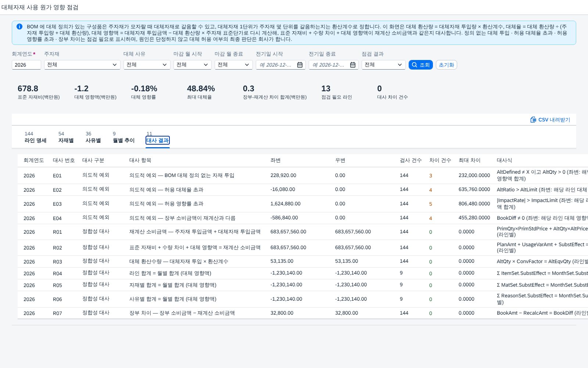Click the 48.84% 최대 대체율 KPI value
This screenshot has width=588, height=368.
(201, 89)
